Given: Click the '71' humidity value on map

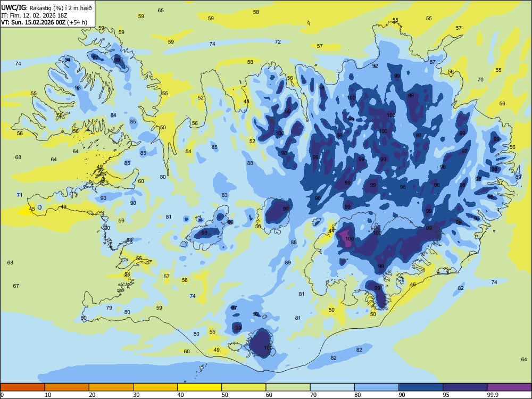Looking at the screenshot, I should pyautogui.click(x=20, y=195).
